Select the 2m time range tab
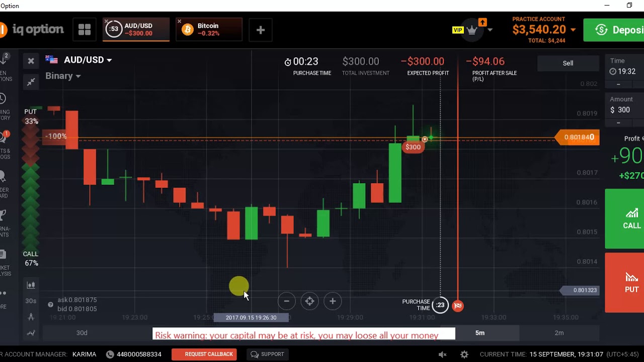The image size is (644, 362). point(559,333)
